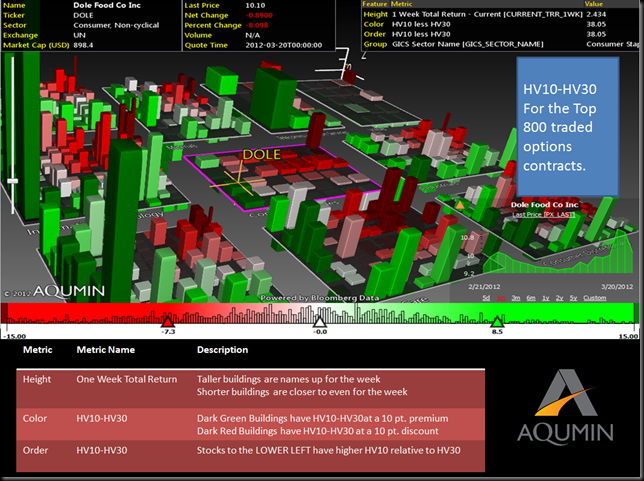Click the Metric Name column header

[x=106, y=350]
